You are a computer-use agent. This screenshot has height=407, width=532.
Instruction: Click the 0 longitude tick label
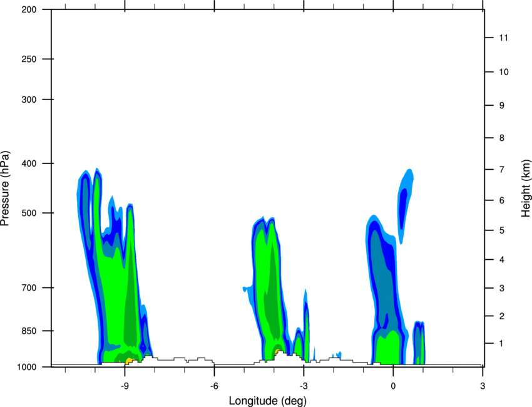[x=393, y=386]
